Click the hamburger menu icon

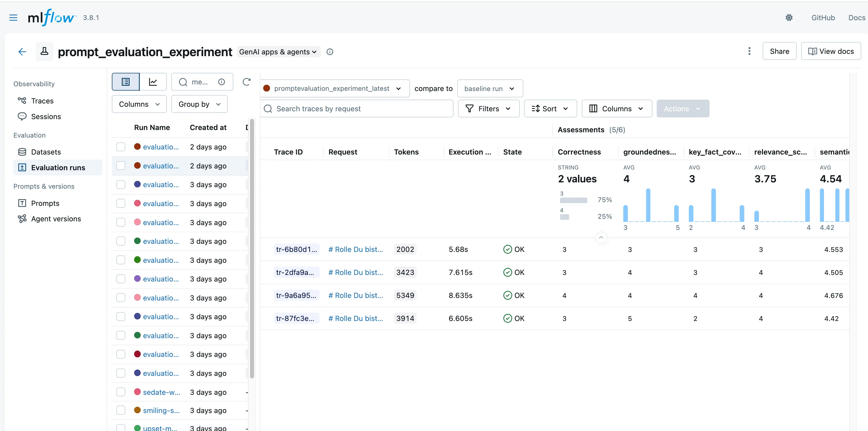pos(13,17)
